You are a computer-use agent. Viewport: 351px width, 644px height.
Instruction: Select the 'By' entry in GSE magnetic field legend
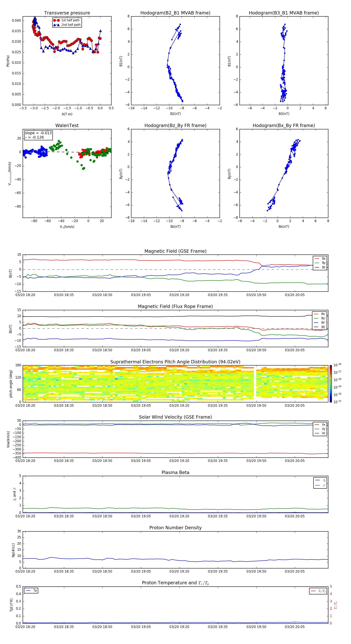(320, 263)
